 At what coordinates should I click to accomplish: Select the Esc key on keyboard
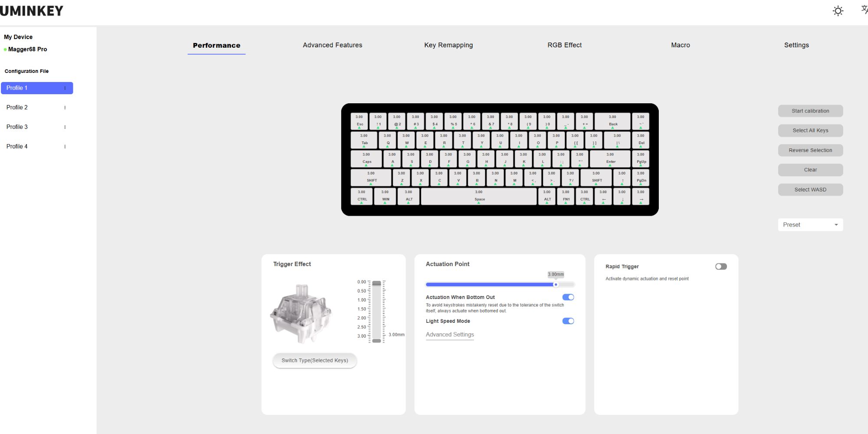click(360, 121)
